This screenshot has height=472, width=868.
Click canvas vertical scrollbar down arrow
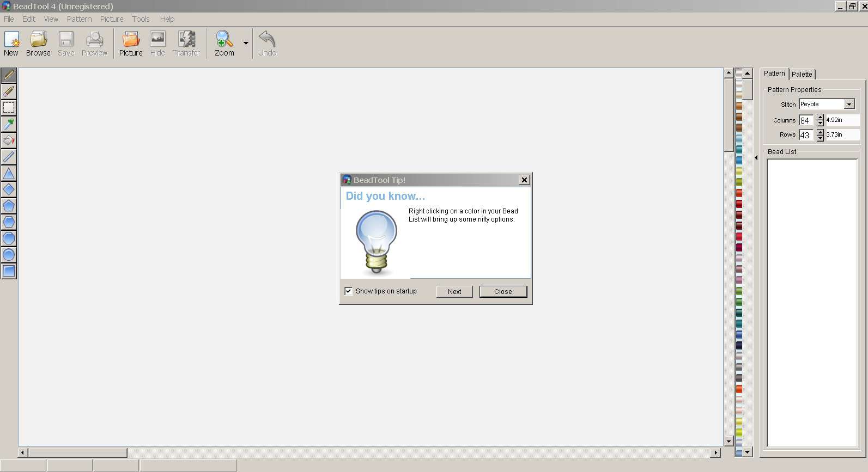tap(729, 442)
